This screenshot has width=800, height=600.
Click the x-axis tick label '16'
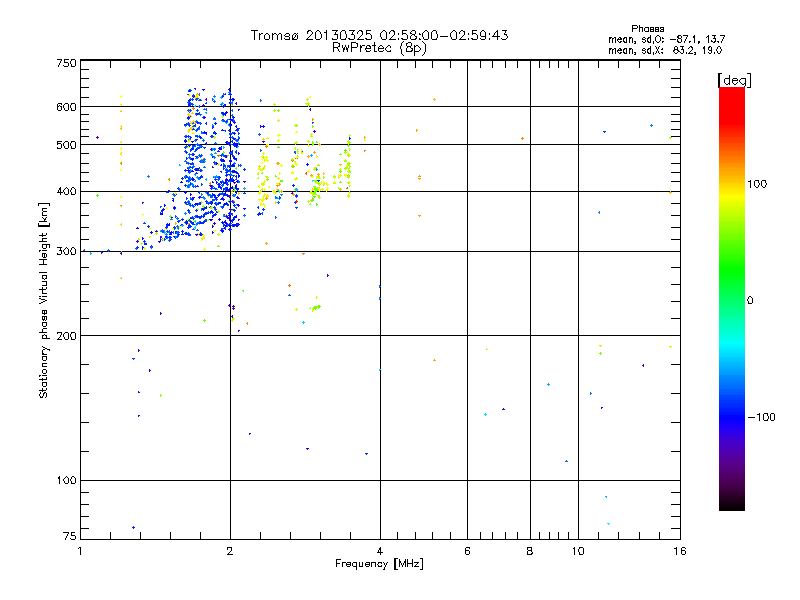680,551
